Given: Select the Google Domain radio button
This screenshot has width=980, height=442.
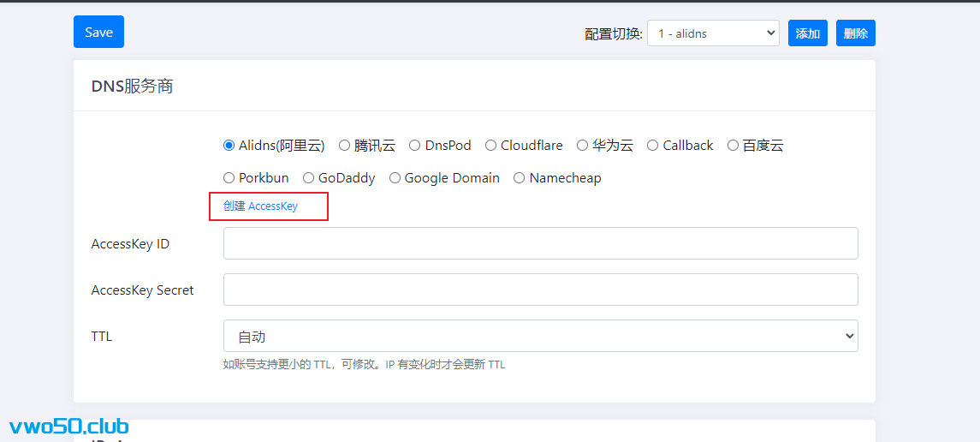Looking at the screenshot, I should 395,178.
